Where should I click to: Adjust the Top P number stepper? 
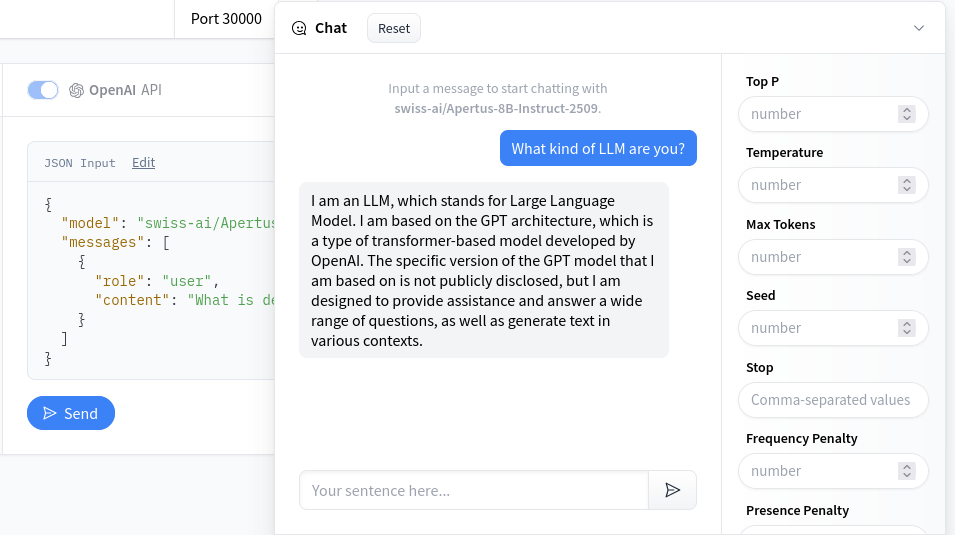[x=907, y=114]
